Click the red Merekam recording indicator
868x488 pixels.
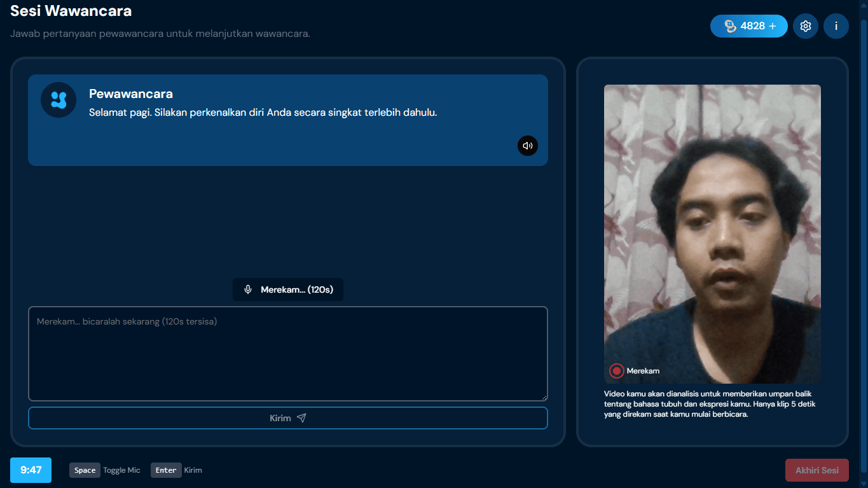[616, 371]
